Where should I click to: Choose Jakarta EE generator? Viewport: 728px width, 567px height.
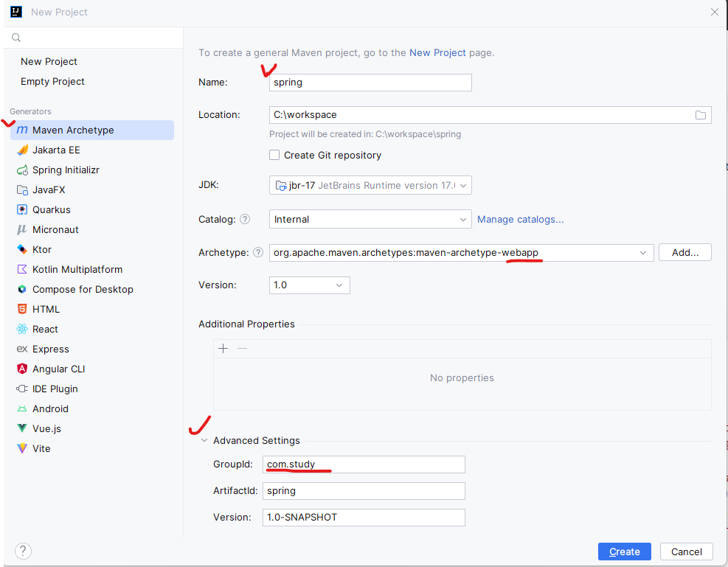[92, 150]
